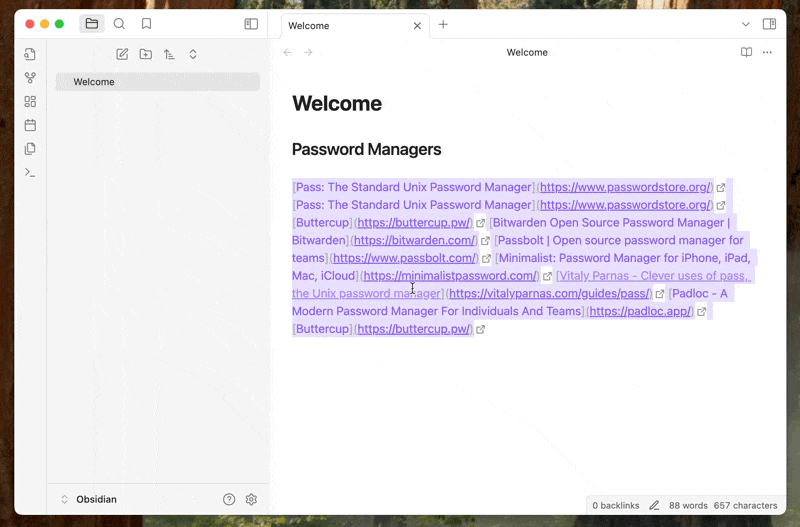The width and height of the screenshot is (800, 527).
Task: Open the templates ribbon icon
Action: click(x=30, y=148)
